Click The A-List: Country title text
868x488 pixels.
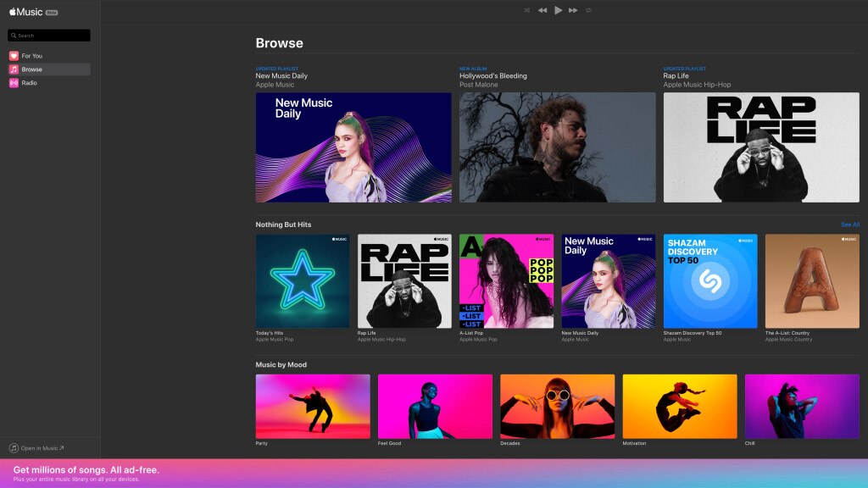787,333
